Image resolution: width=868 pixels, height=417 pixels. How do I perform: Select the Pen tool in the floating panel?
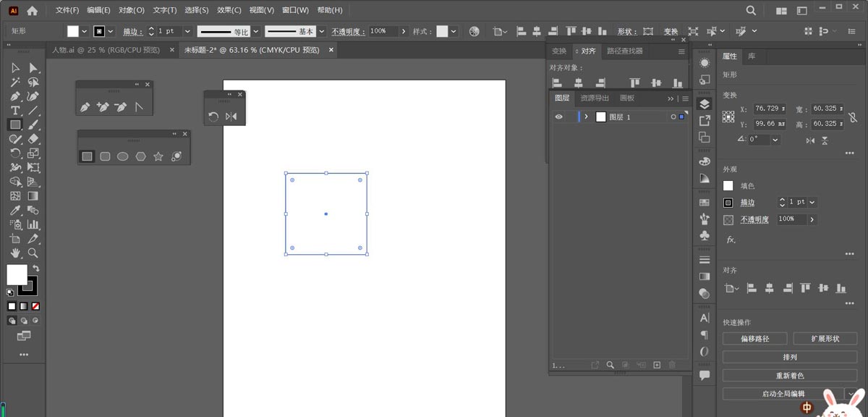(85, 106)
